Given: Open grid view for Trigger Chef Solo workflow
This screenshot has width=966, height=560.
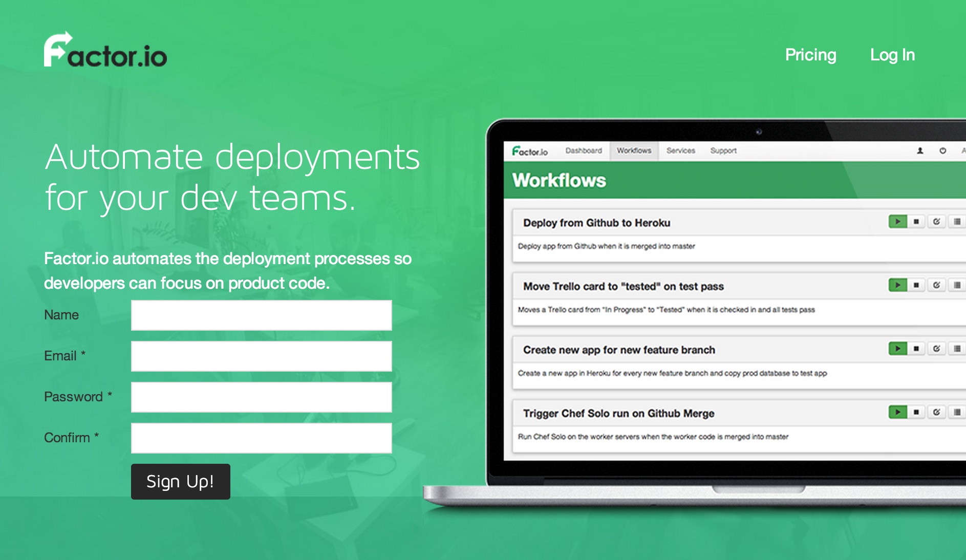Looking at the screenshot, I should (957, 412).
